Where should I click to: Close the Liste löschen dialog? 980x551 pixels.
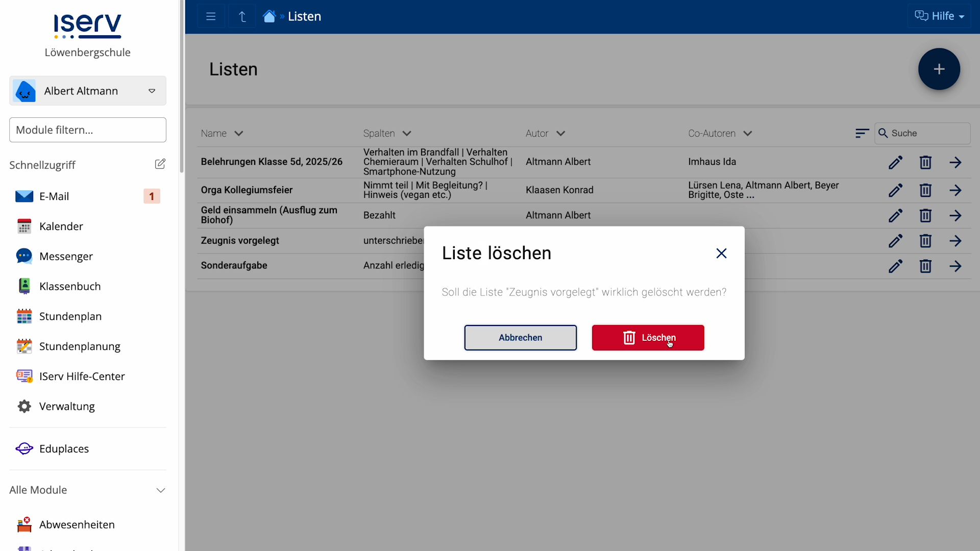coord(721,254)
